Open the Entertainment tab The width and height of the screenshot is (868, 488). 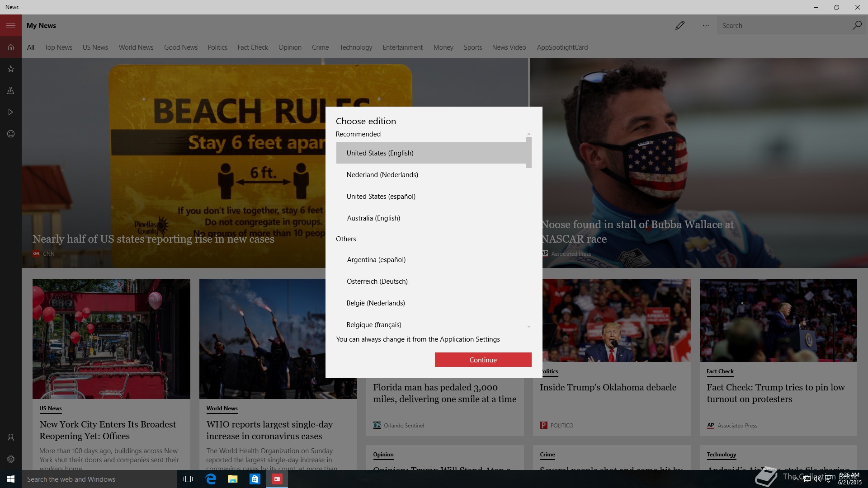(x=403, y=47)
